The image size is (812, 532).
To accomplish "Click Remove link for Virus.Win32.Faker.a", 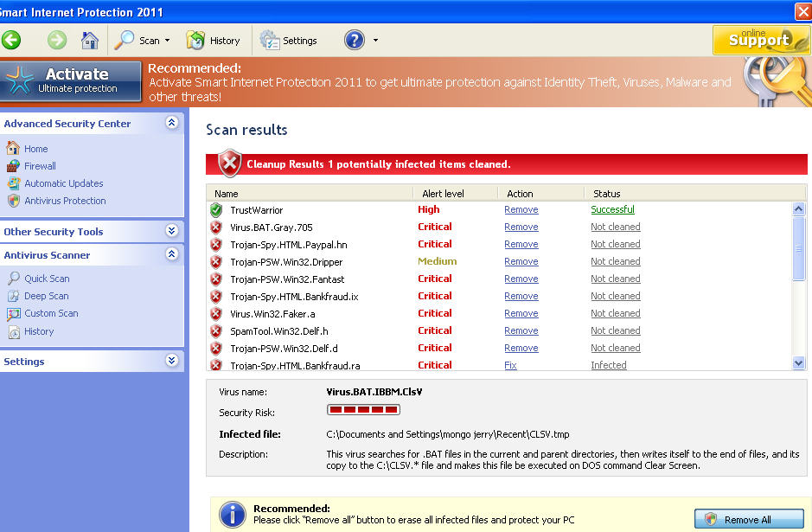I will coord(521,313).
